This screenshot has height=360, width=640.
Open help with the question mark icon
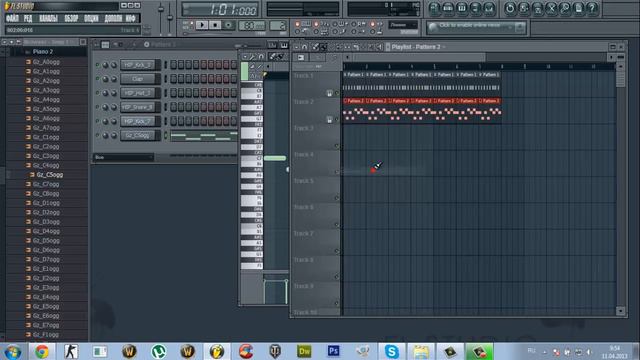(592, 8)
